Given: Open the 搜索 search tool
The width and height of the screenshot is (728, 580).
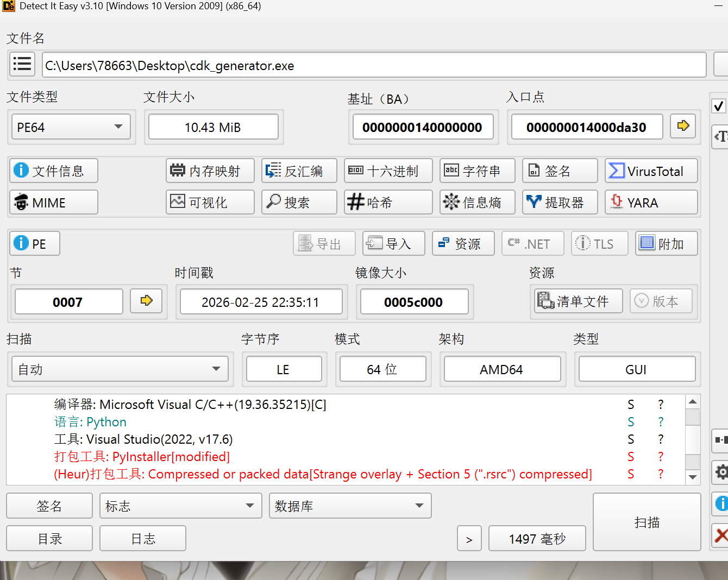Looking at the screenshot, I should (x=299, y=203).
